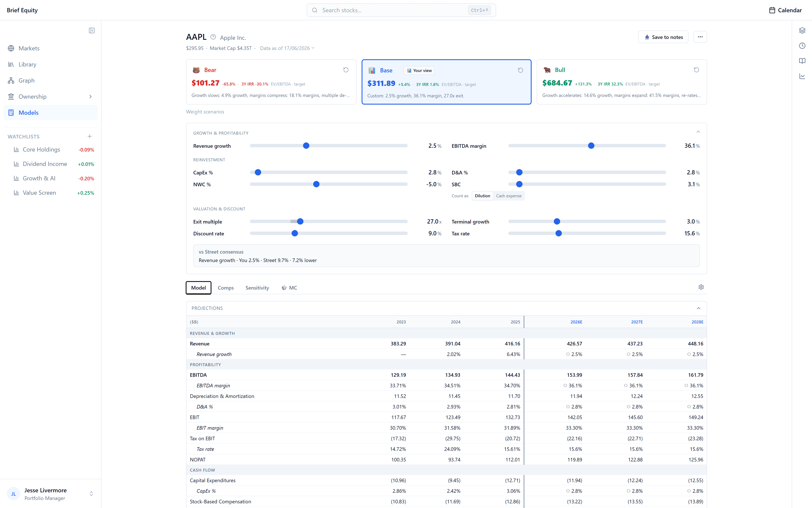The height and width of the screenshot is (508, 812).
Task: Click Save to notes button
Action: pyautogui.click(x=663, y=37)
